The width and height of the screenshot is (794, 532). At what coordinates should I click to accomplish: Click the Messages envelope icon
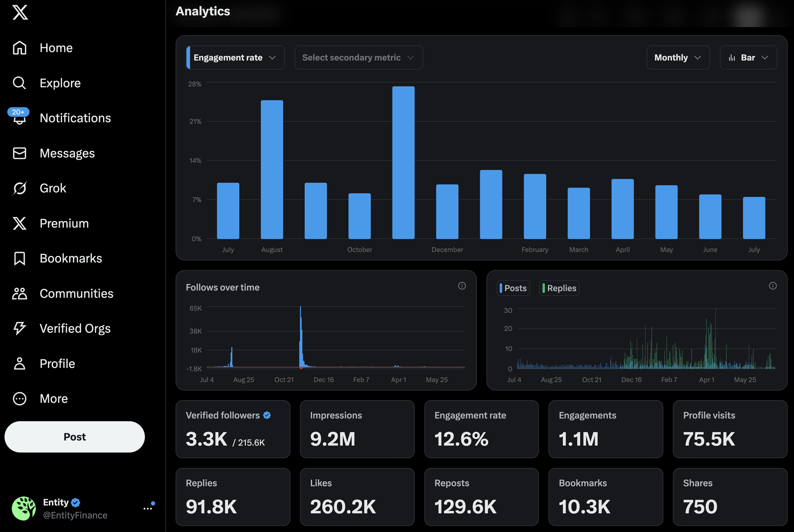coord(19,153)
